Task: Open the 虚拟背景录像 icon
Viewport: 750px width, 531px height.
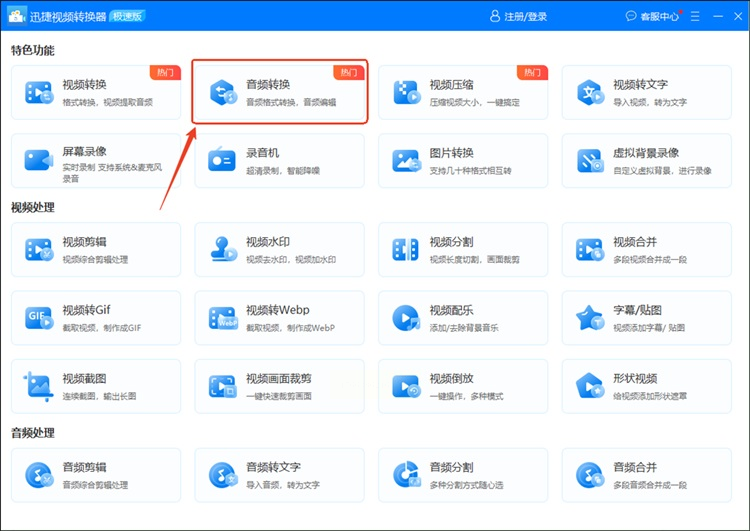Action: [x=590, y=161]
